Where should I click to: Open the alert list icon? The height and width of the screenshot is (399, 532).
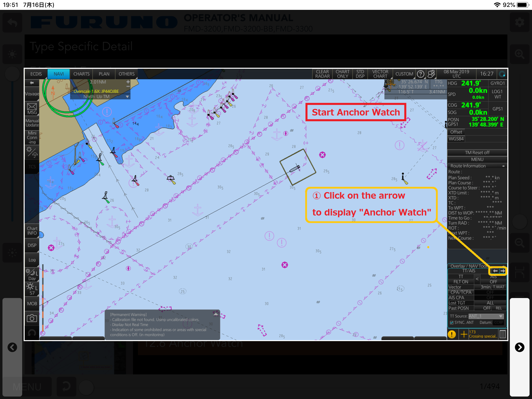503,334
